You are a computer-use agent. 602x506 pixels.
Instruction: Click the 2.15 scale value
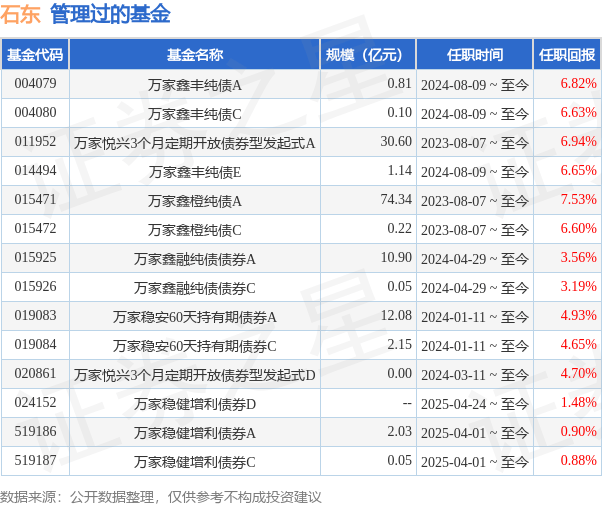(399, 344)
